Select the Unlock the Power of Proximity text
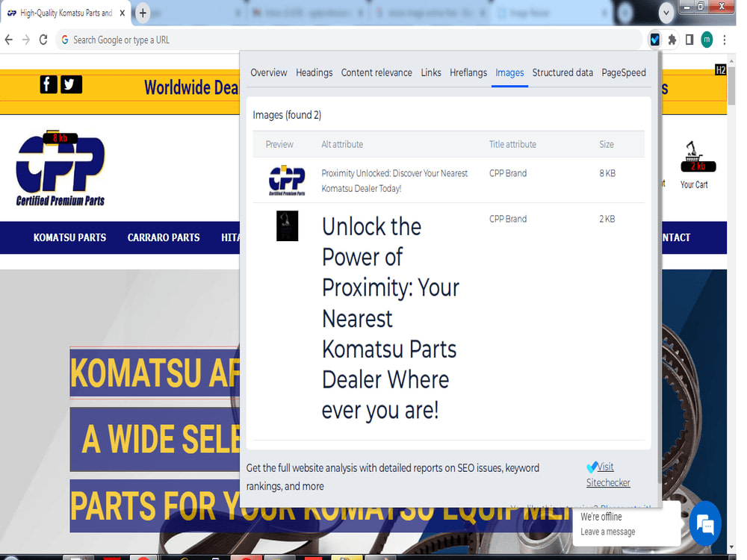 click(x=391, y=318)
